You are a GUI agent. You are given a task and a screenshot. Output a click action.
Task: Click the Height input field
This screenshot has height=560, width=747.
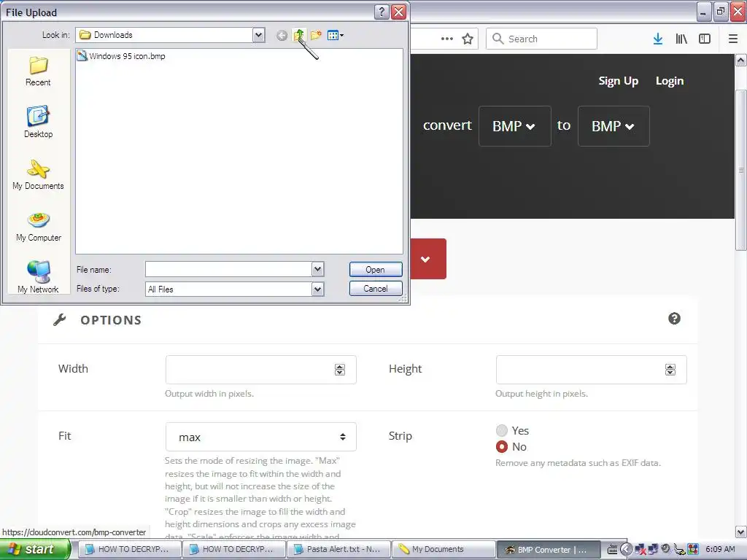pyautogui.click(x=591, y=370)
